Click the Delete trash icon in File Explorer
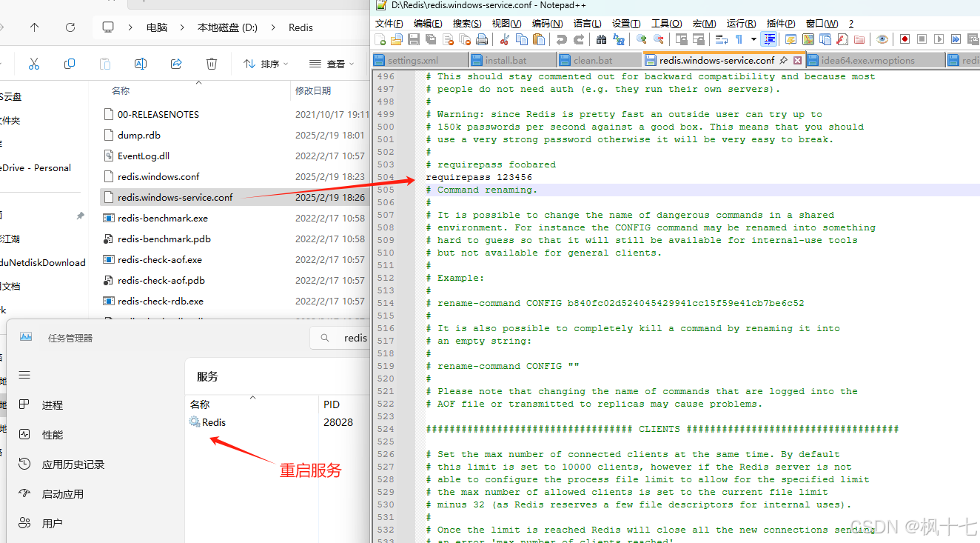Image resolution: width=980 pixels, height=543 pixels. [212, 64]
